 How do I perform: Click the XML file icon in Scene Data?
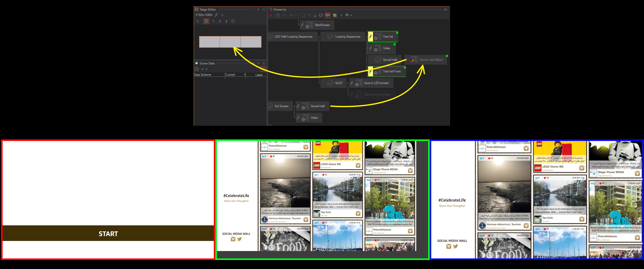pos(197,69)
